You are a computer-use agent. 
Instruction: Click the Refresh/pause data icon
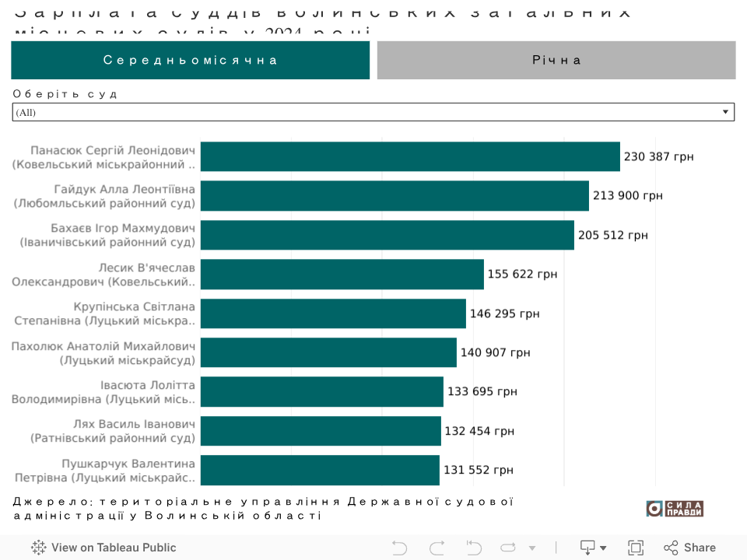(508, 548)
